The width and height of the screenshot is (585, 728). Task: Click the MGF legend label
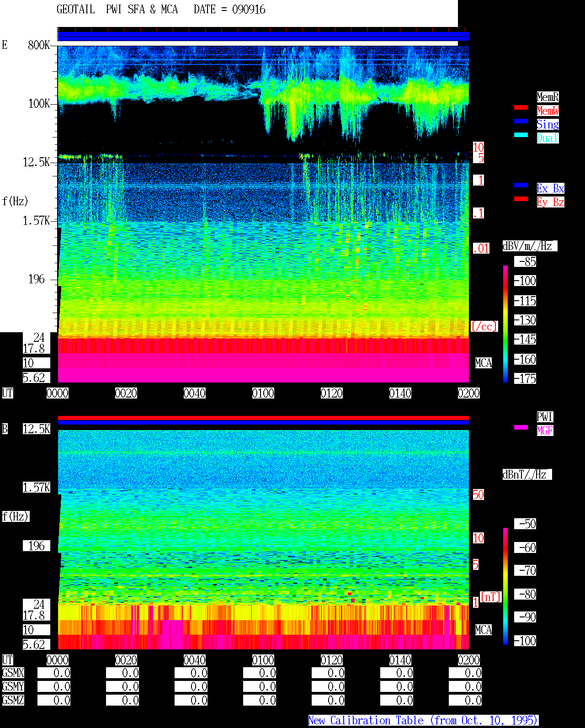(545, 430)
